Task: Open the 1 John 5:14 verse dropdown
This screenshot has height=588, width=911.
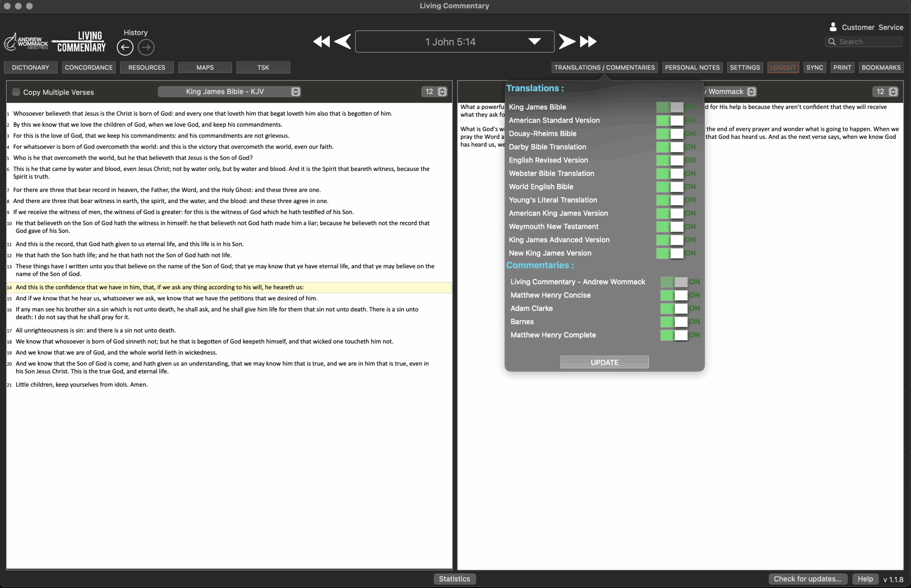Action: [x=534, y=41]
